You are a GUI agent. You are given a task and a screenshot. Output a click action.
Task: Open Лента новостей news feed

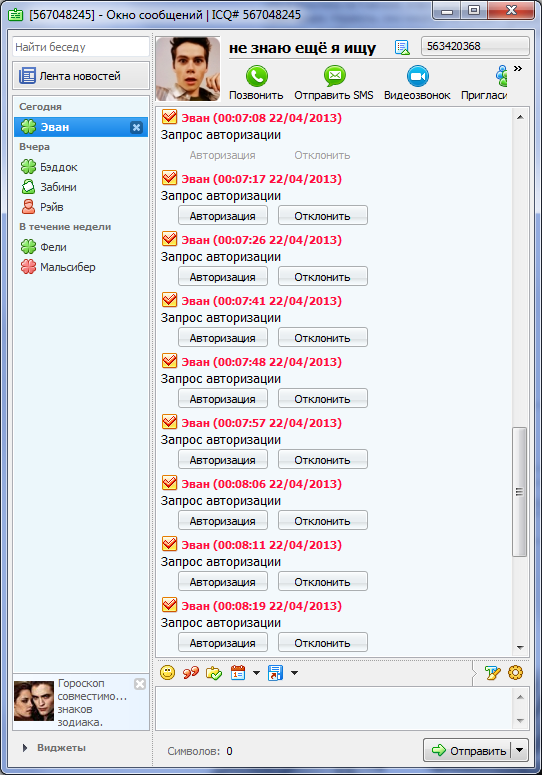(81, 76)
